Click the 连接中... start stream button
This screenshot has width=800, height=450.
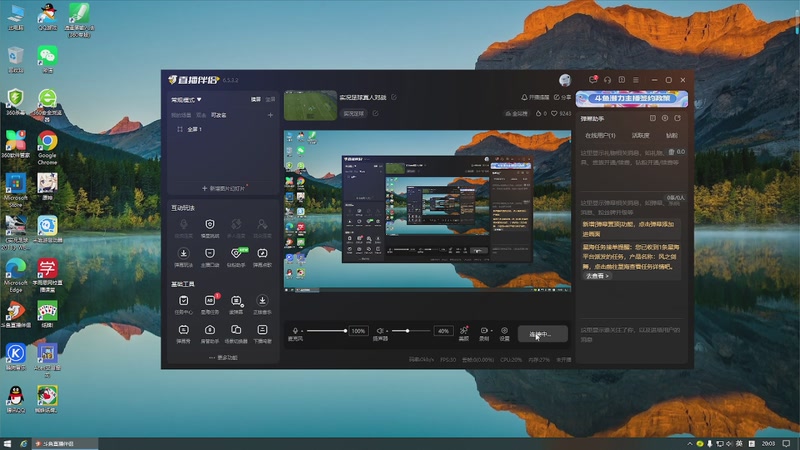point(542,334)
